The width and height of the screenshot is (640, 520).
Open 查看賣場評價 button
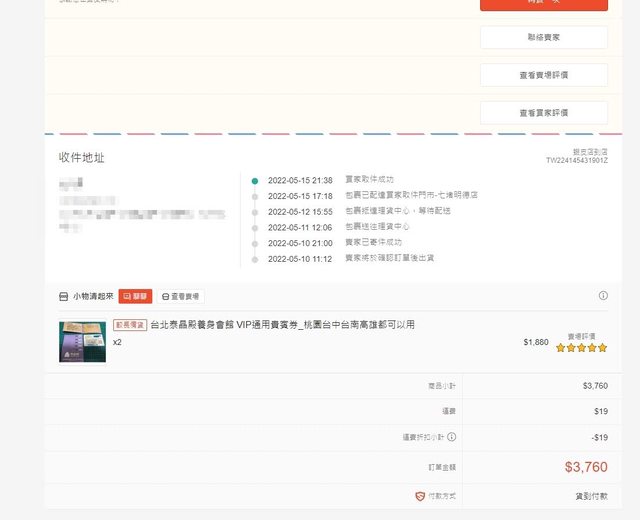tap(543, 75)
